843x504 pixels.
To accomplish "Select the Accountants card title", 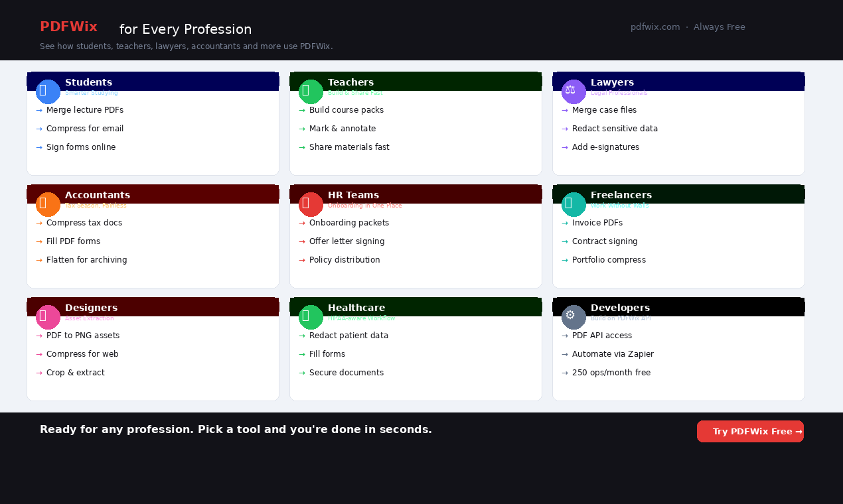I will click(98, 195).
